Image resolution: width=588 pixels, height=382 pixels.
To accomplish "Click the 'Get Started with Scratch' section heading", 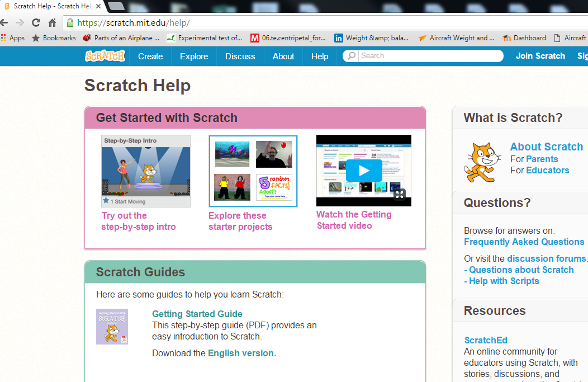I will pos(167,118).
